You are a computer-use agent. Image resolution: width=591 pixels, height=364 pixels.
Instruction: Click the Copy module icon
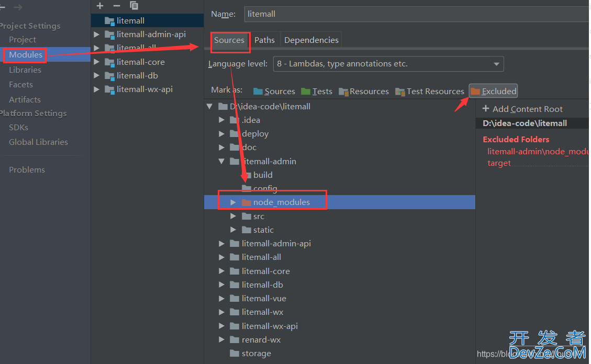(x=134, y=5)
